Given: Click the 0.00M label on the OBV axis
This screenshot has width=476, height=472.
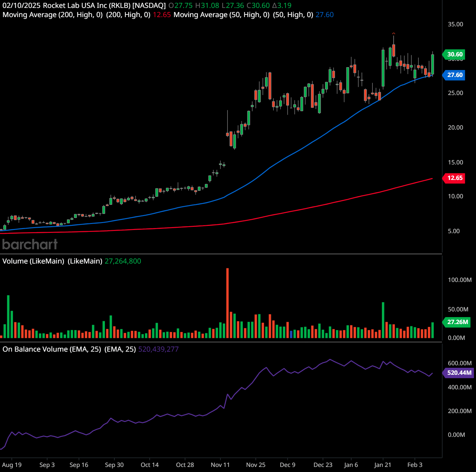Looking at the screenshot, I should (456, 435).
